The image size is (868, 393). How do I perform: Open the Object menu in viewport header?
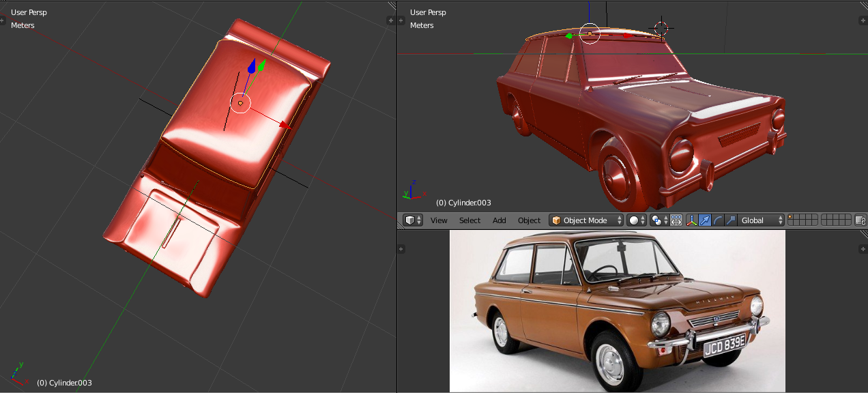529,220
